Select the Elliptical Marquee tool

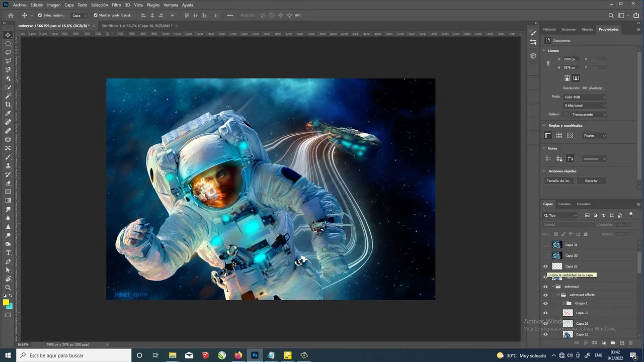[x=8, y=44]
